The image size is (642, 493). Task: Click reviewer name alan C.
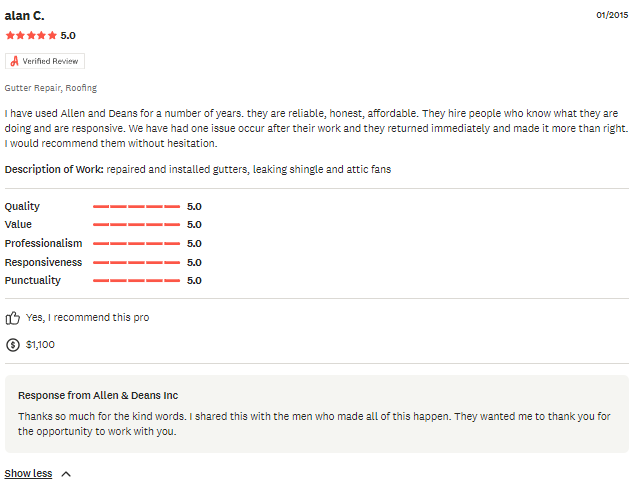(24, 16)
